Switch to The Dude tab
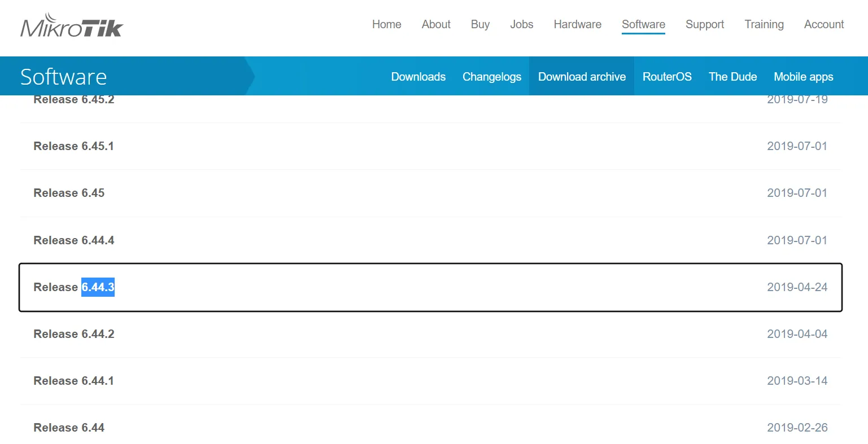Screen dimensions: 868x444 pos(733,77)
